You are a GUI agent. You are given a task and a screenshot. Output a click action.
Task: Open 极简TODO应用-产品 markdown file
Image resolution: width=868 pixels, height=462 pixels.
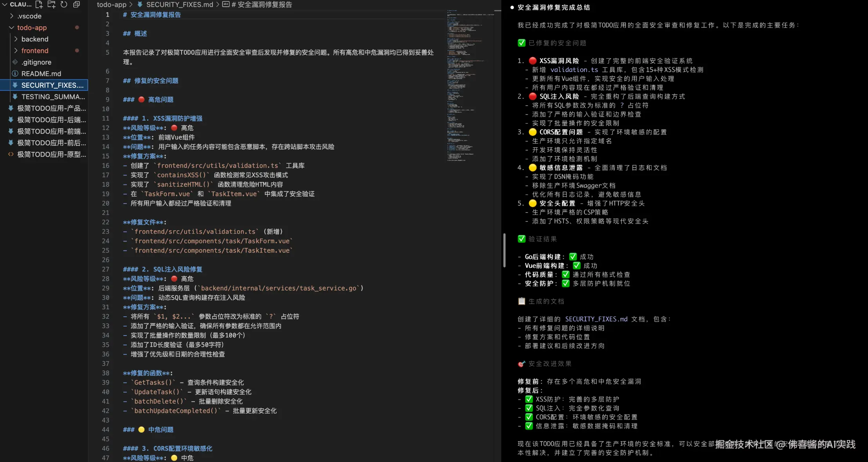tap(51, 108)
